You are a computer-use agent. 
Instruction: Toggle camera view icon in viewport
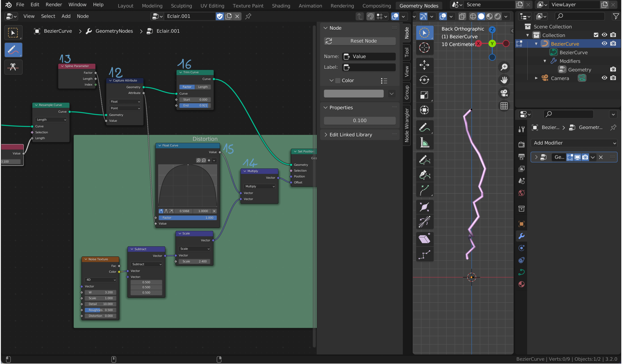click(x=504, y=93)
